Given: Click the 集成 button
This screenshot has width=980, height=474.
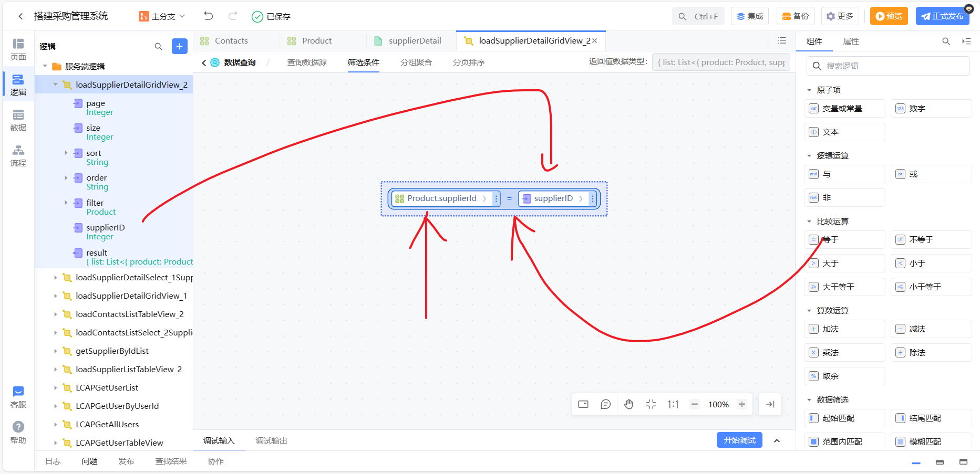Looking at the screenshot, I should click(x=750, y=16).
